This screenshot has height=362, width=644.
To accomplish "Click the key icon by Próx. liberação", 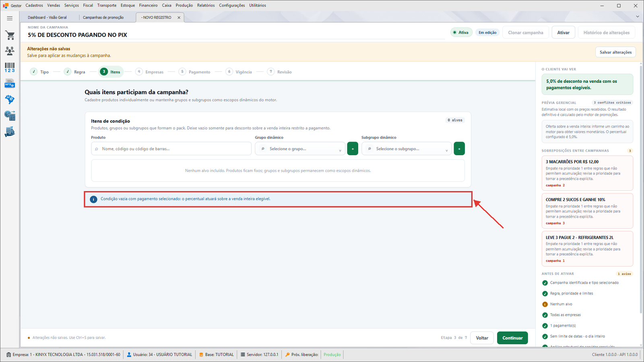I will tap(287, 355).
